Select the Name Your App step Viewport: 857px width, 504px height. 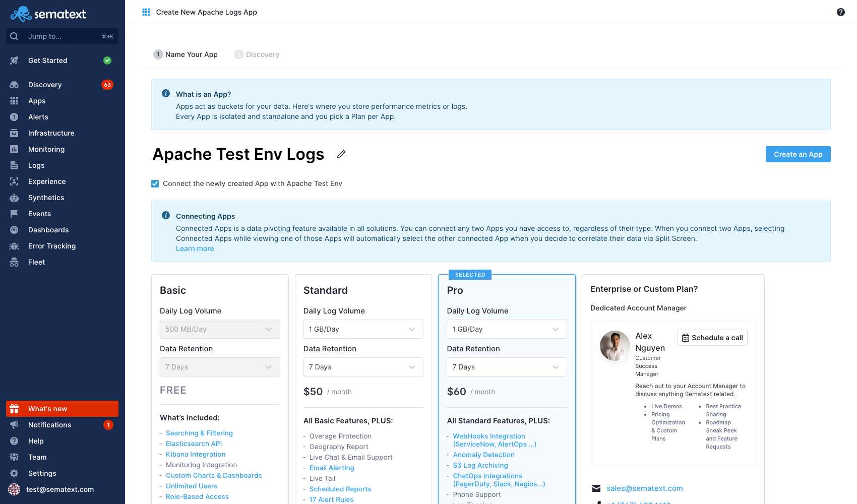[186, 54]
